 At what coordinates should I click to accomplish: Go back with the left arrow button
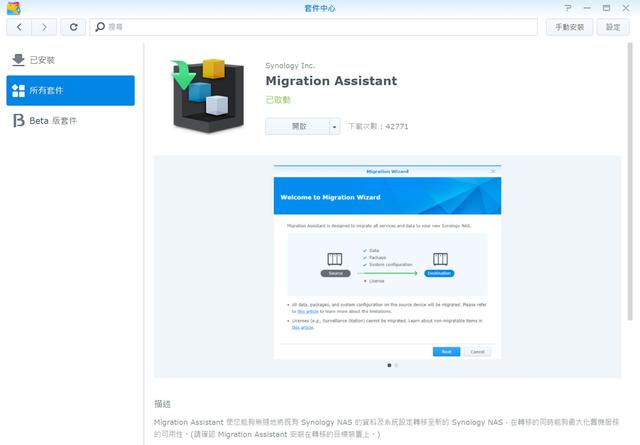[x=19, y=27]
